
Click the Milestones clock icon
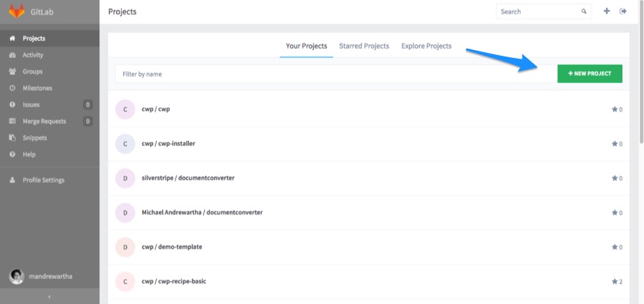[x=12, y=88]
